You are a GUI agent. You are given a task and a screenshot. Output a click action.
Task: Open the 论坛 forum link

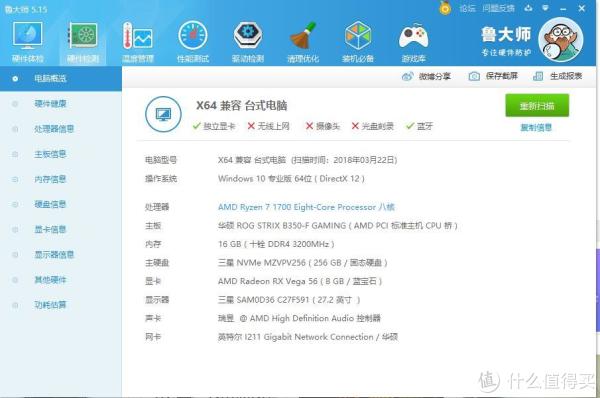[x=467, y=8]
